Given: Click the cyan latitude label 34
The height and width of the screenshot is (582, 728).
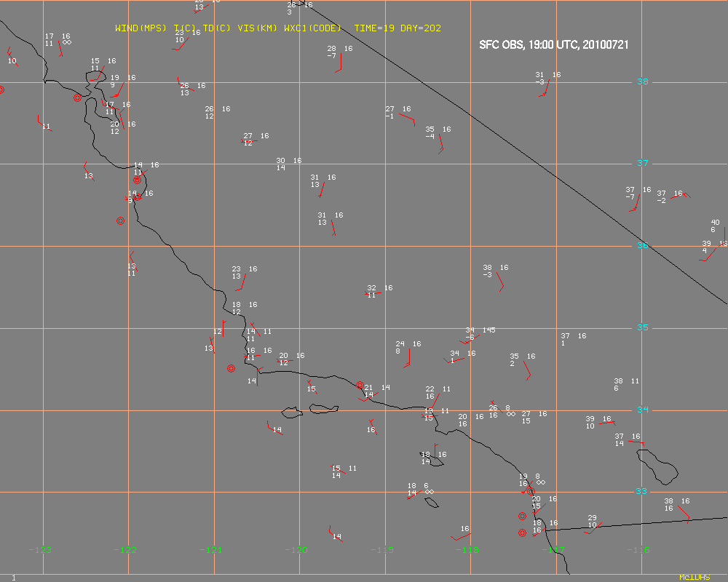Looking at the screenshot, I should pos(643,410).
